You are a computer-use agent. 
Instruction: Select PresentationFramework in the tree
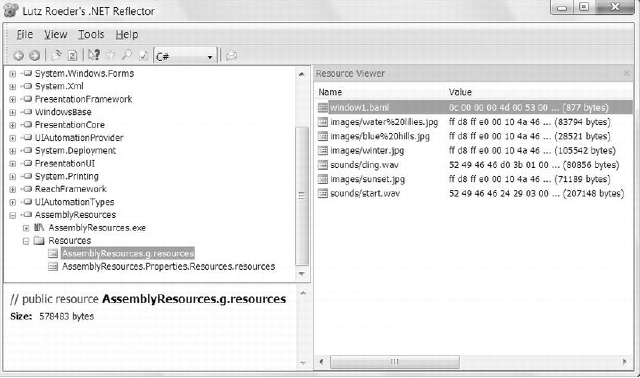(83, 99)
